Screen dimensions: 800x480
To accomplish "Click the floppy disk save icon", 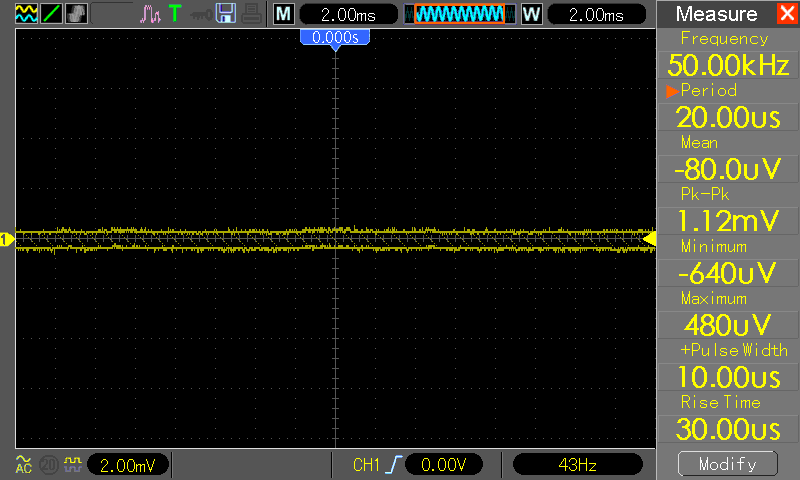I will (x=226, y=14).
